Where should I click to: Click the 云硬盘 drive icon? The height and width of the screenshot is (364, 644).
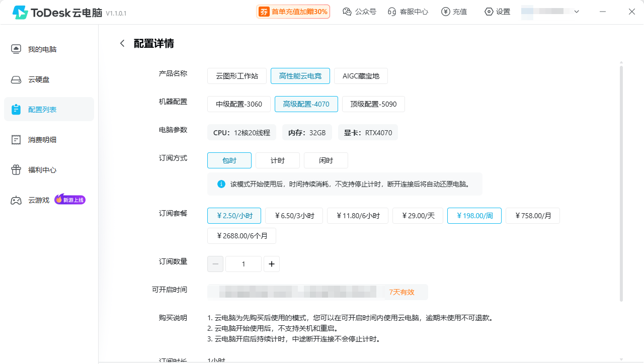[x=16, y=79]
